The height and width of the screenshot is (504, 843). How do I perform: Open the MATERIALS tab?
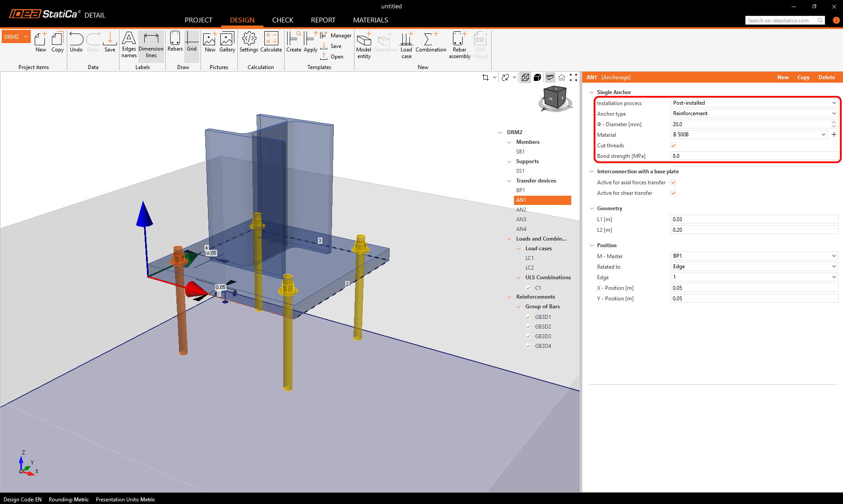pos(370,20)
